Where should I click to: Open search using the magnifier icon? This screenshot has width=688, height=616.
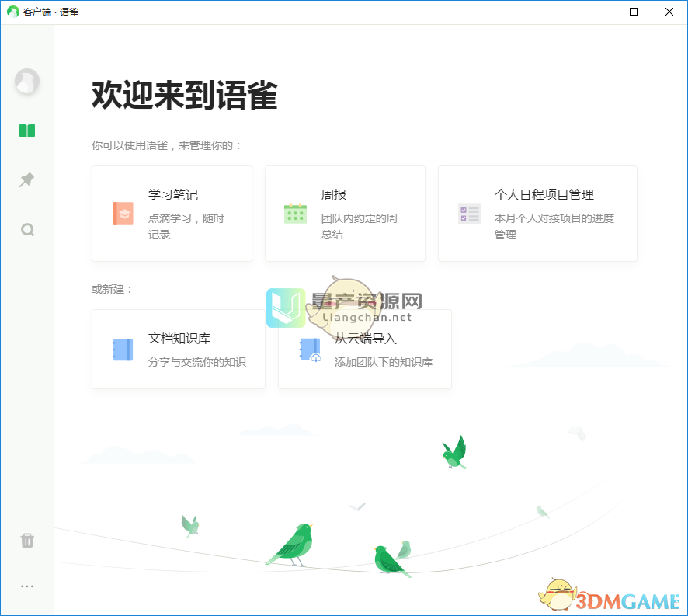tap(27, 229)
